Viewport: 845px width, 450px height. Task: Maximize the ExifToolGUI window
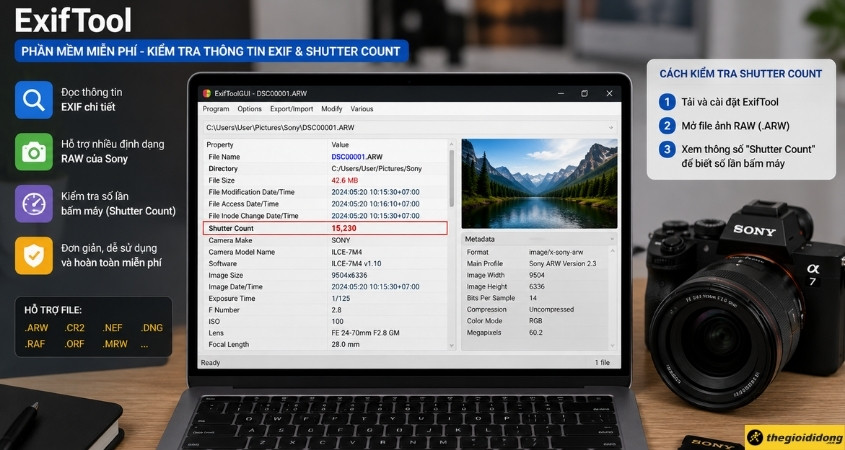point(584,93)
